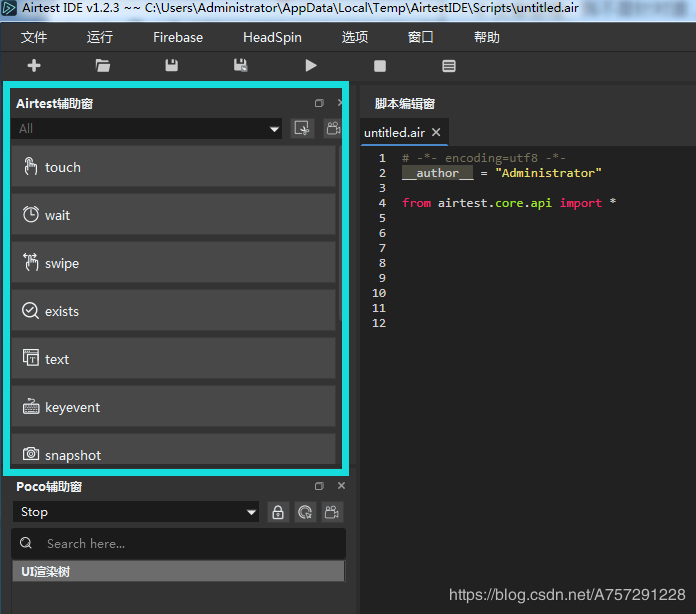Select the wait command
Viewport: 696px width, 614px height.
pos(173,215)
